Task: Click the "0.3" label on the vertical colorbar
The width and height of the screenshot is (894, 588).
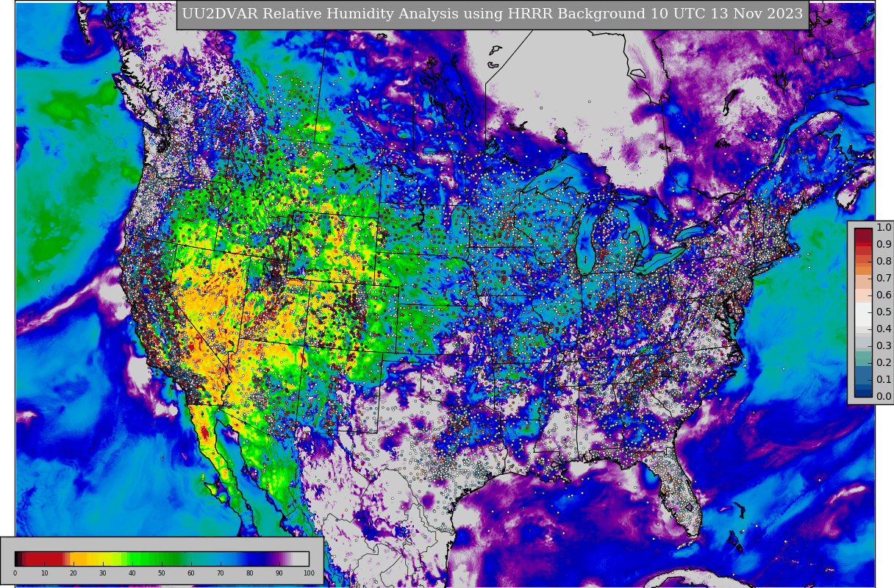Action: coord(884,346)
